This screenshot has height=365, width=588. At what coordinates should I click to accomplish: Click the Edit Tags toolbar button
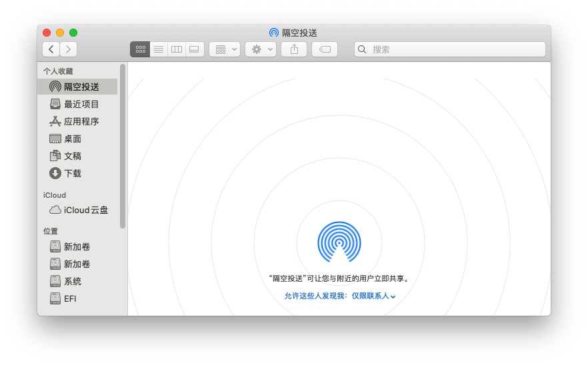click(x=325, y=49)
